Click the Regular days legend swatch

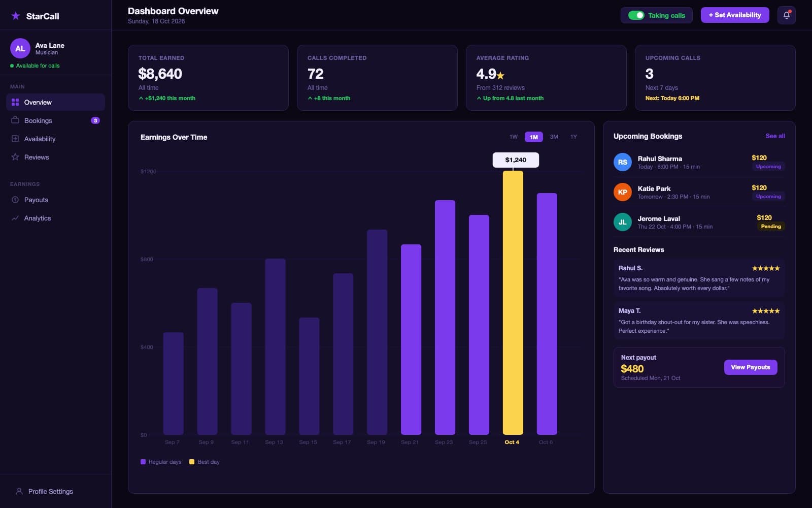[143, 462]
